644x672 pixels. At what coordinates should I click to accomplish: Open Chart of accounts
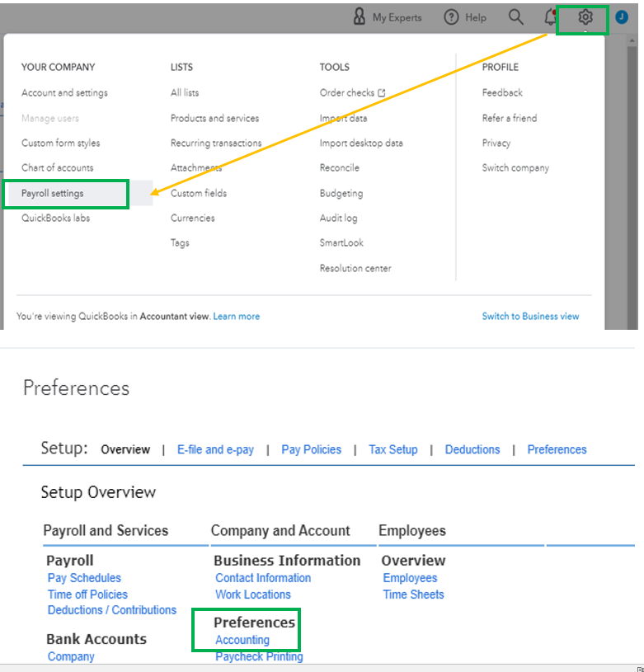[58, 167]
